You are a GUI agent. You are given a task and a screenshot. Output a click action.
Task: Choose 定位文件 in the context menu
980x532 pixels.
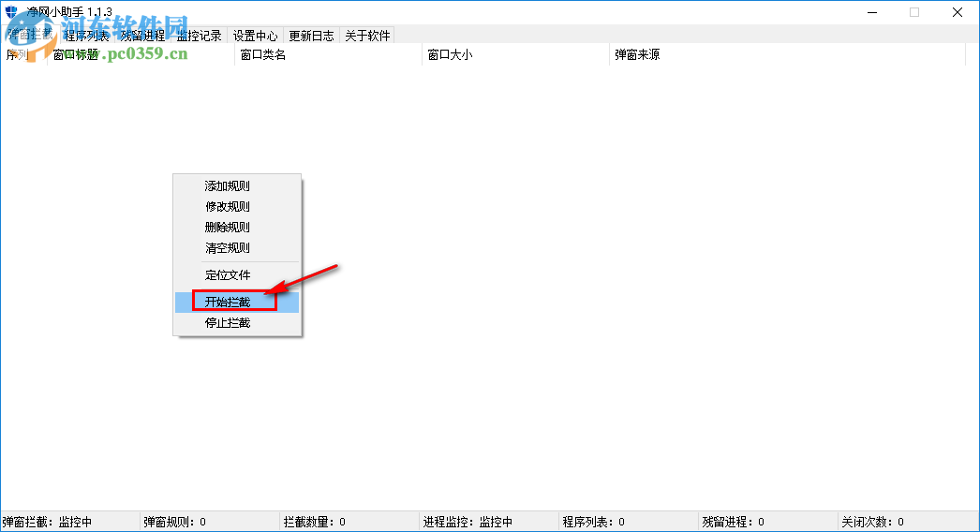[x=237, y=275]
